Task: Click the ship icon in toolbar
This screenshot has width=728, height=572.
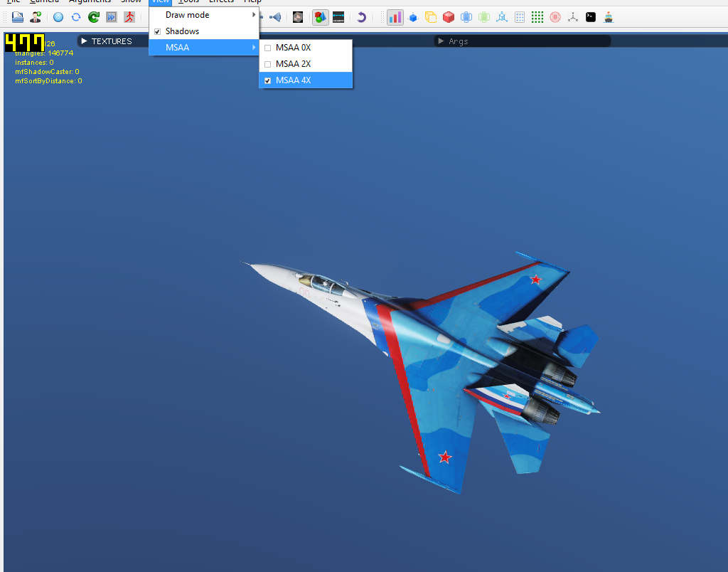Action: pyautogui.click(x=609, y=18)
